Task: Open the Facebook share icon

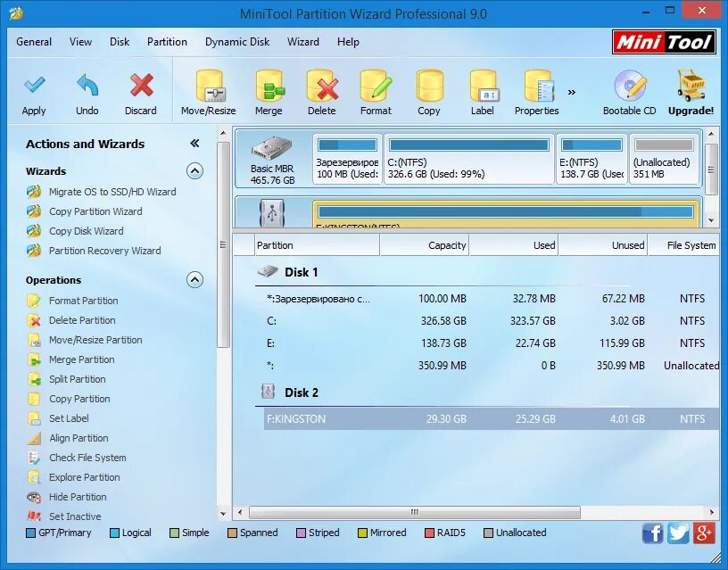Action: (652, 533)
